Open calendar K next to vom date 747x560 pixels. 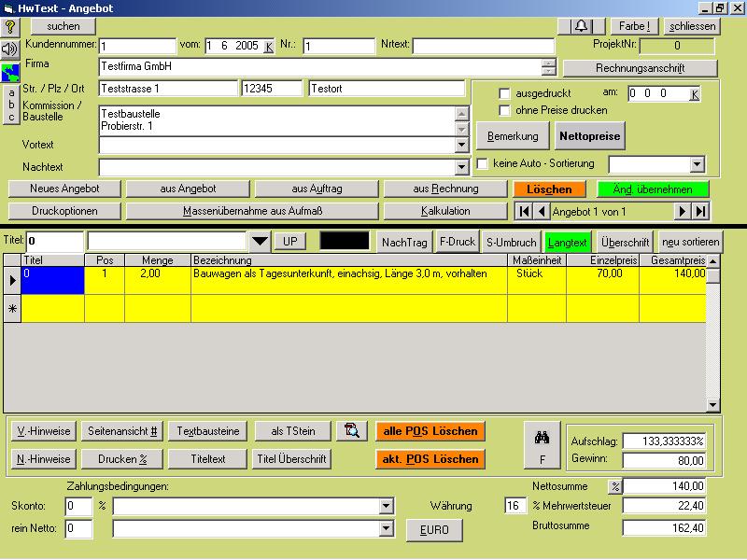[269, 47]
